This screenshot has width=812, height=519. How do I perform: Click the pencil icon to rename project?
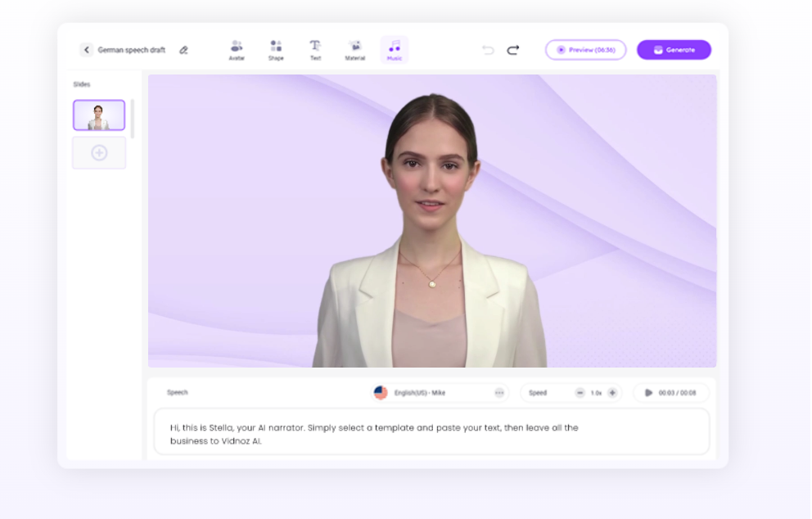point(183,50)
